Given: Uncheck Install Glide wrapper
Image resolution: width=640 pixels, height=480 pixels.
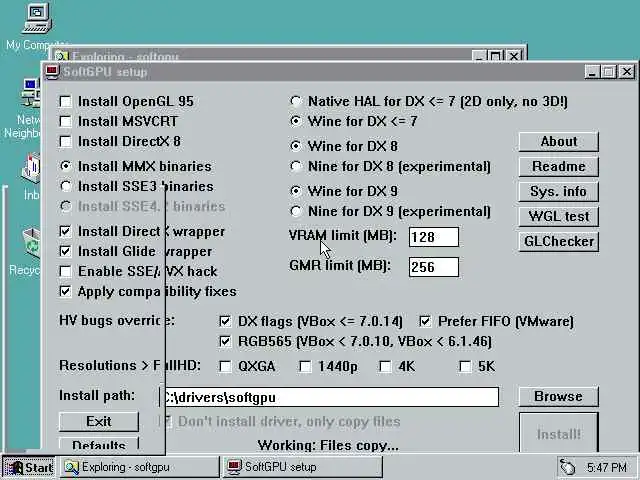Looking at the screenshot, I should (65, 251).
